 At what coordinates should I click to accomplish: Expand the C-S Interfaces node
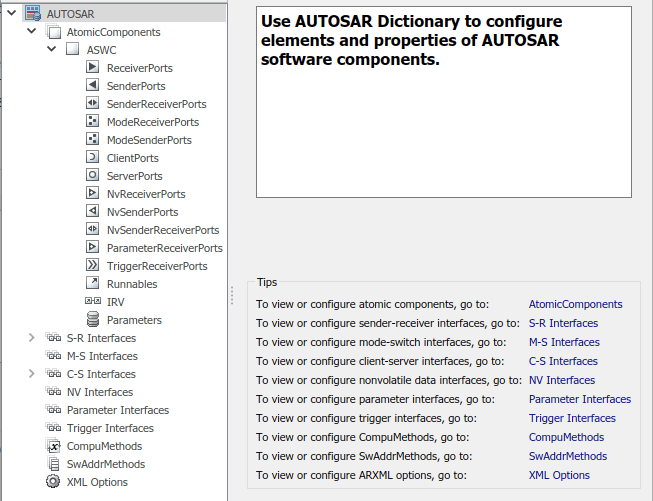[32, 374]
